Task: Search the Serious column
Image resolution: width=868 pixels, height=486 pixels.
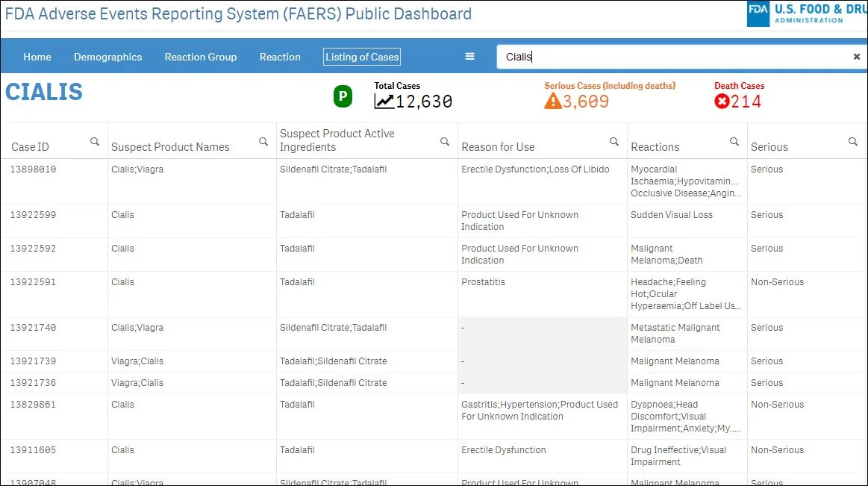Action: pos(853,142)
